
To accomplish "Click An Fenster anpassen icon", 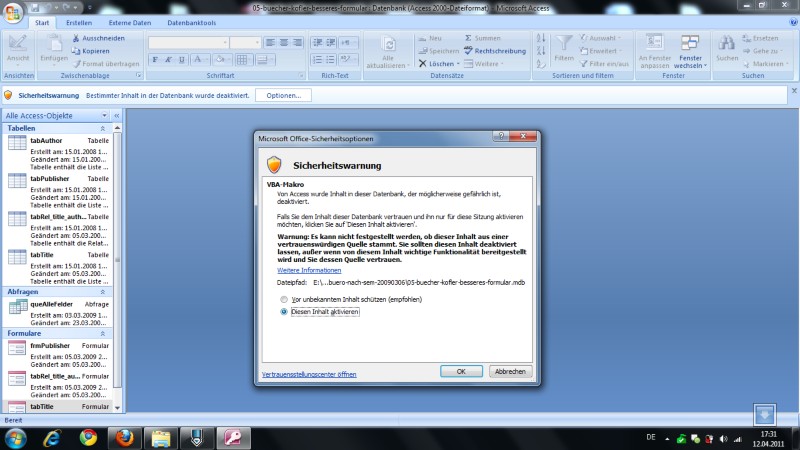I will (655, 42).
